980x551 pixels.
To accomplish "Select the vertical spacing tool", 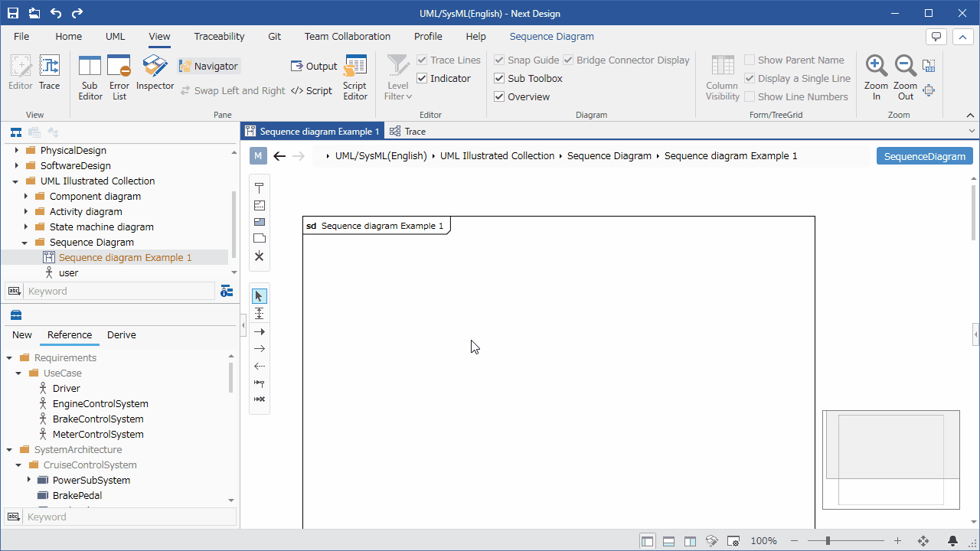I will (260, 314).
